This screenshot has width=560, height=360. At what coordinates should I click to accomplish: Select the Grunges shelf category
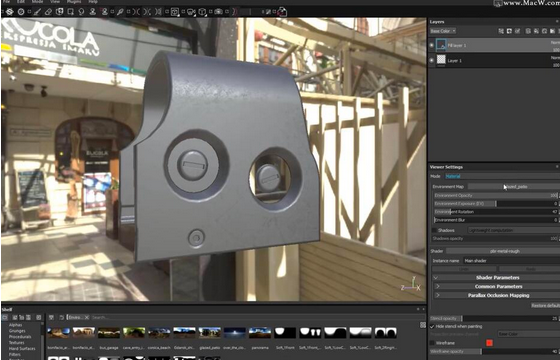(x=17, y=331)
